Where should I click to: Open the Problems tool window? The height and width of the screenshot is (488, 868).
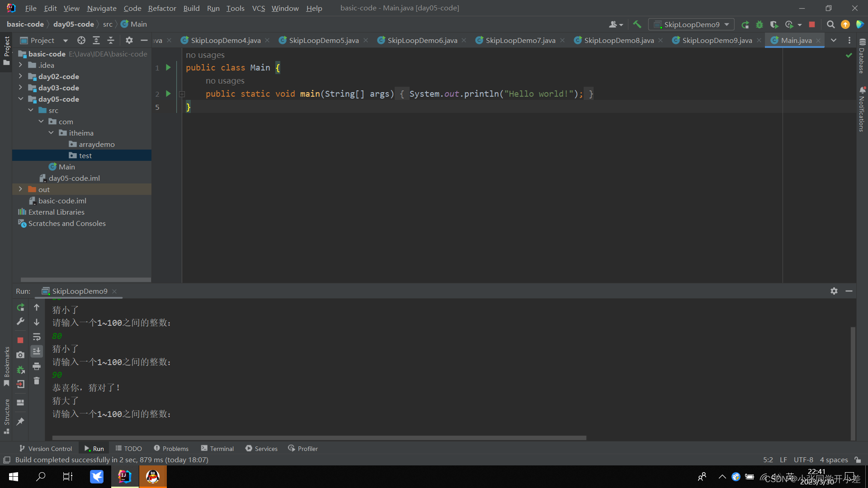click(x=171, y=448)
